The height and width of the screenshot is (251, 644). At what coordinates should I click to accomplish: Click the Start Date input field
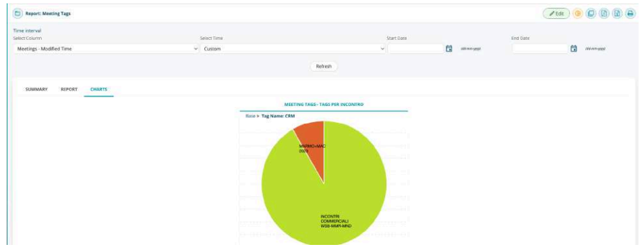coord(415,49)
